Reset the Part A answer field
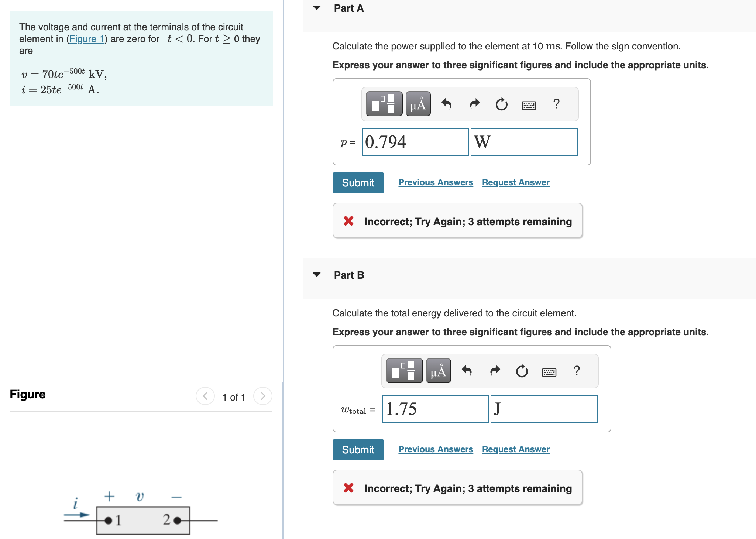The image size is (756, 539). (x=502, y=104)
